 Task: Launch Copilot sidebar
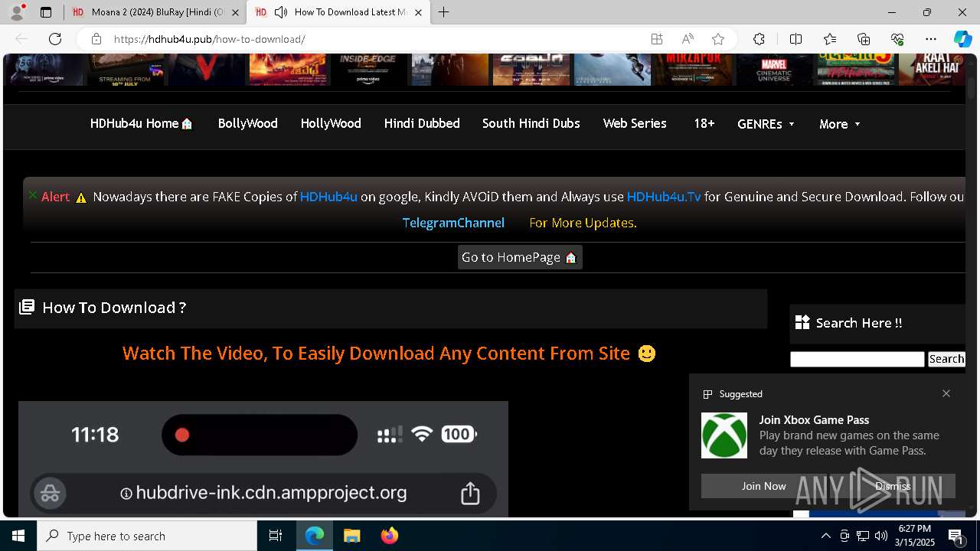(x=962, y=39)
